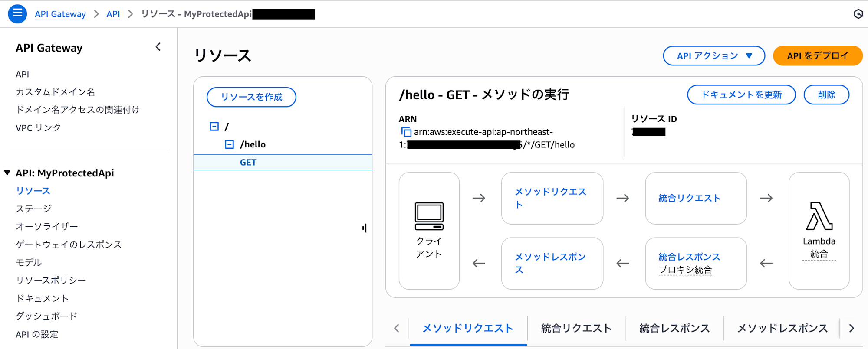Switch to the メソッドリクエスト tab
This screenshot has width=868, height=349.
(468, 328)
